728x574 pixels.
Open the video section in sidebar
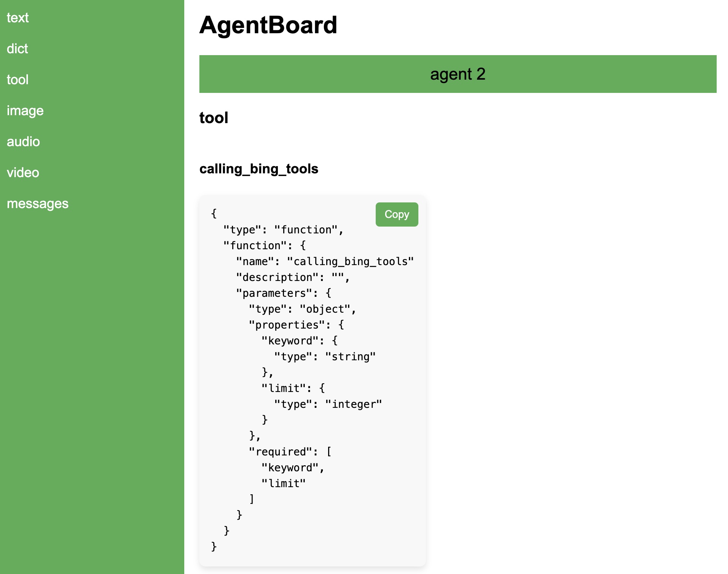click(x=23, y=173)
